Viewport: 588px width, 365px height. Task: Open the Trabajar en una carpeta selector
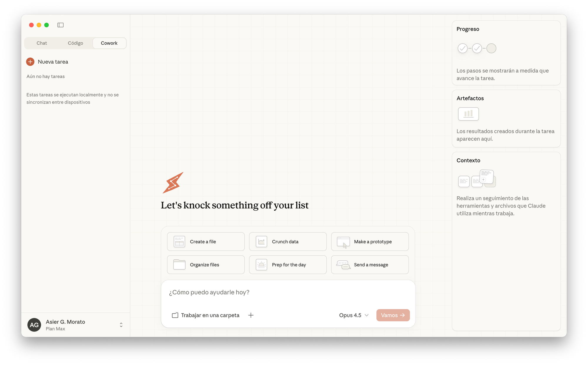pyautogui.click(x=206, y=315)
